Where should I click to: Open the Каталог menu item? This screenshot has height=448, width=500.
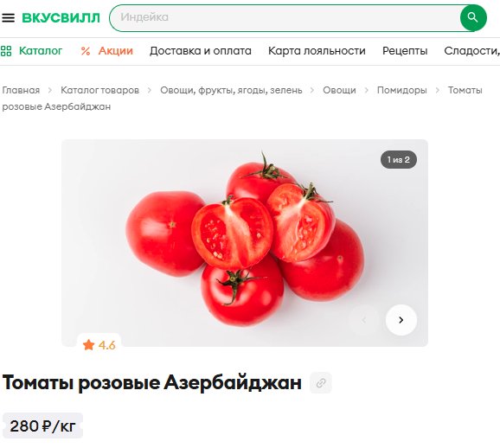[41, 51]
